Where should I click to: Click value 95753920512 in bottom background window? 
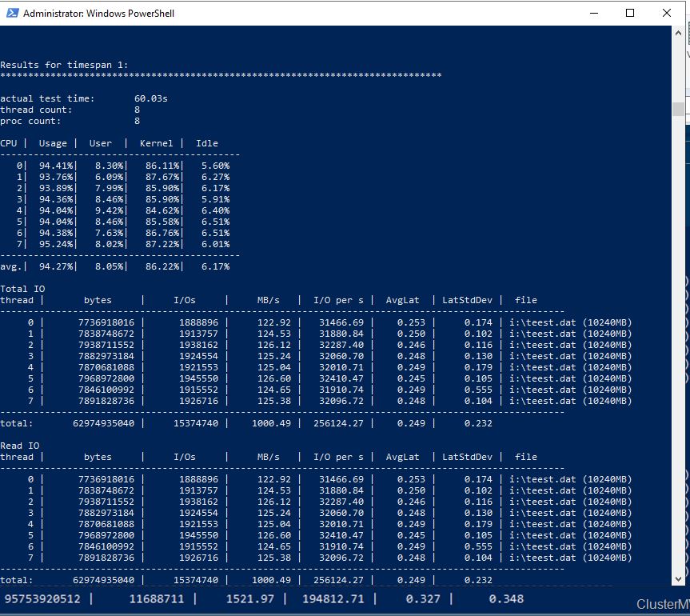[x=42, y=599]
